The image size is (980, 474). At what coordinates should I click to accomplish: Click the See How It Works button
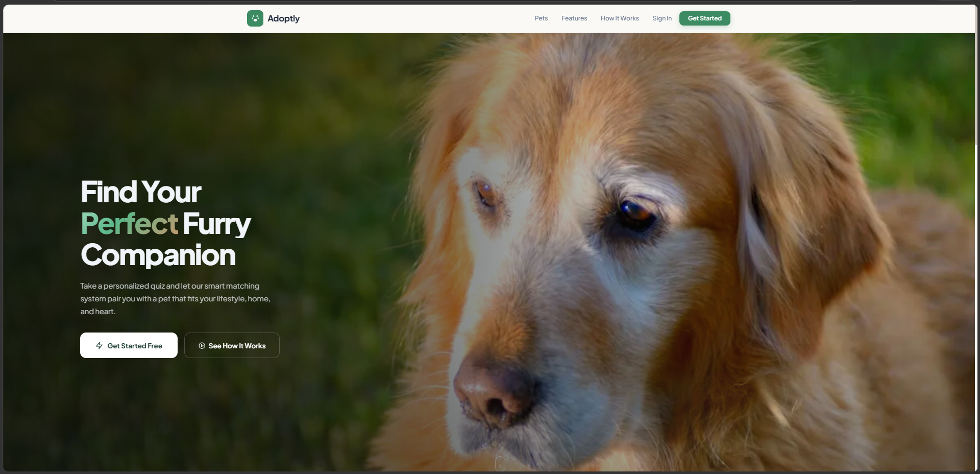[x=232, y=345]
